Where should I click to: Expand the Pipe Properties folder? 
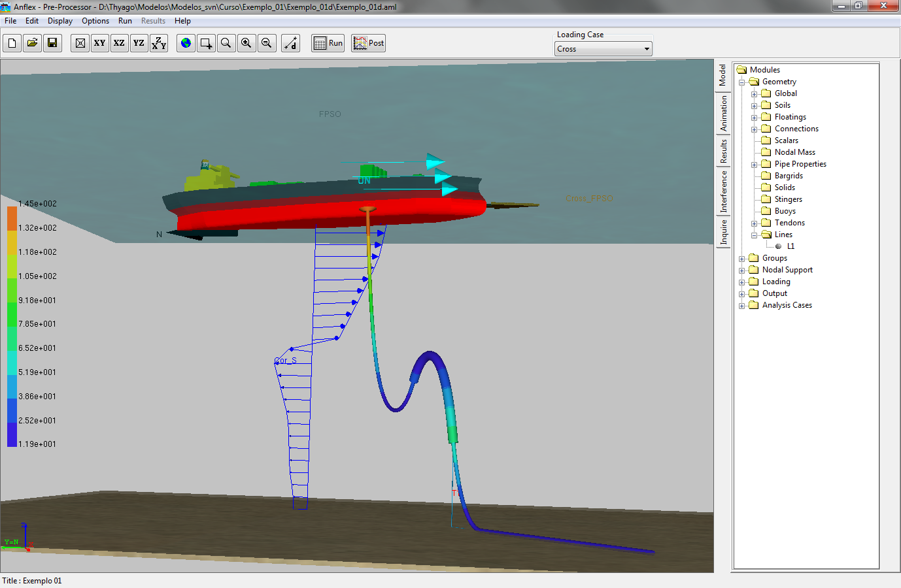point(754,165)
